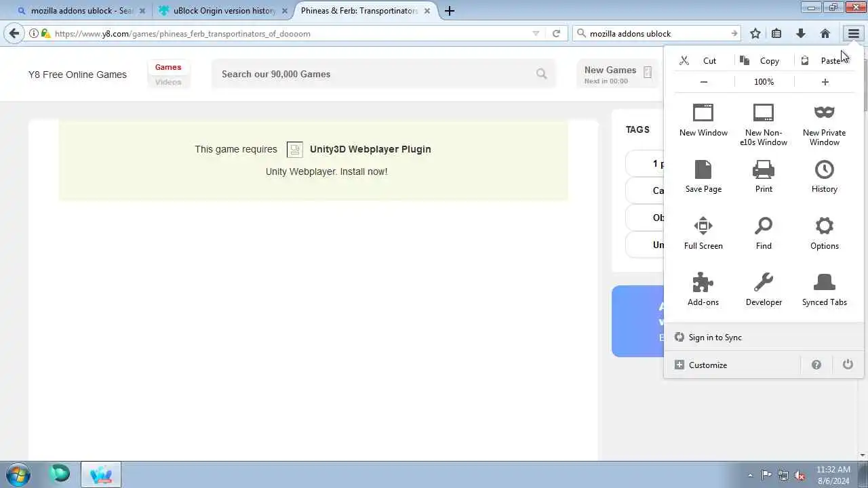This screenshot has height=488, width=868.
Task: Open the URL history dropdown arrow
Action: point(536,33)
